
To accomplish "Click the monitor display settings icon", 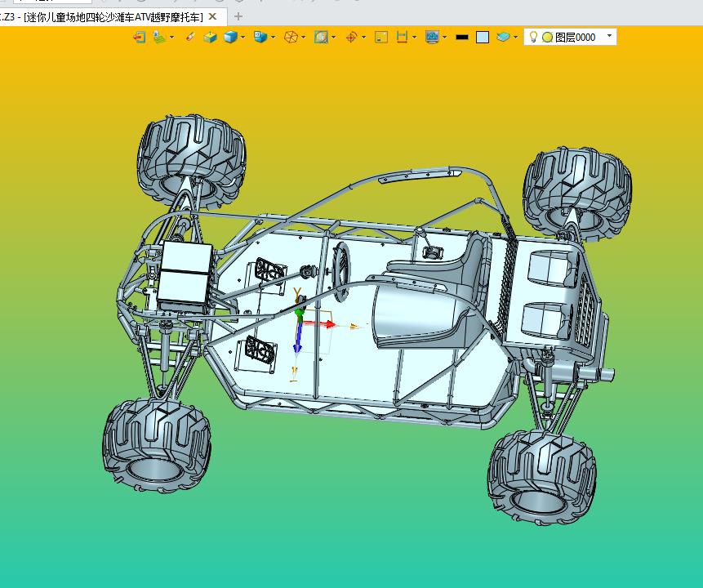I will pos(432,37).
